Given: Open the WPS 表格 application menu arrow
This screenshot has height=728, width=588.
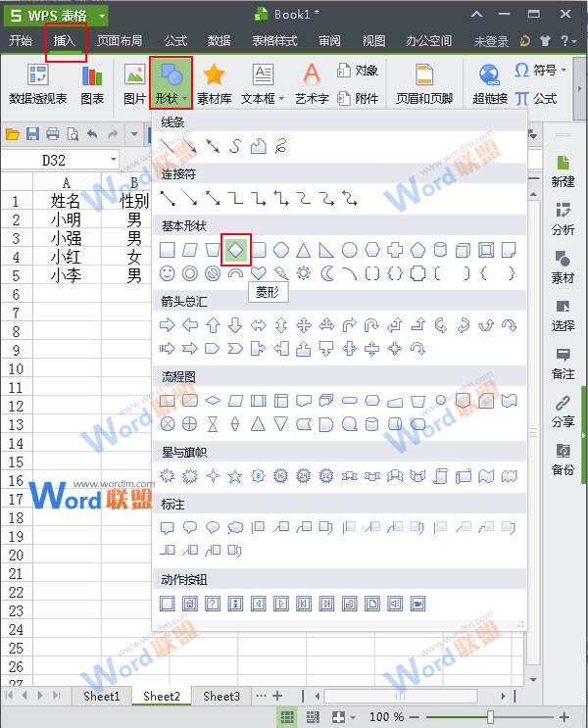Looking at the screenshot, I should point(102,17).
